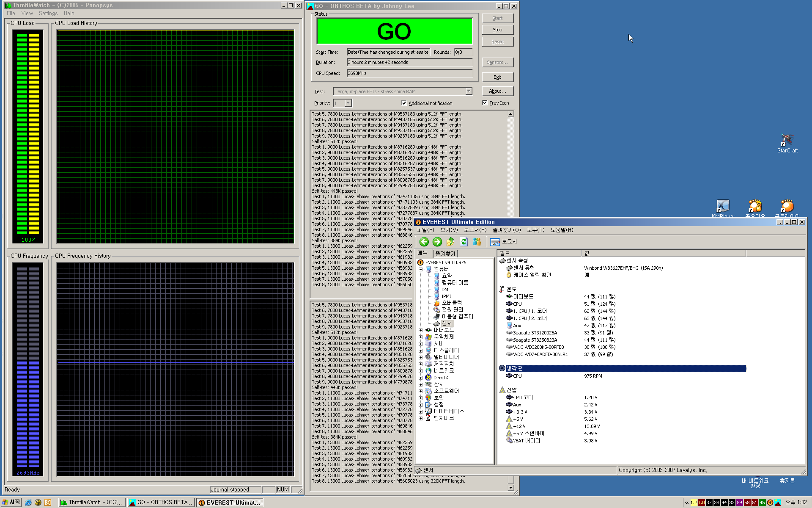Expand the DirectX tree node
Image resolution: width=812 pixels, height=508 pixels.
(420, 378)
